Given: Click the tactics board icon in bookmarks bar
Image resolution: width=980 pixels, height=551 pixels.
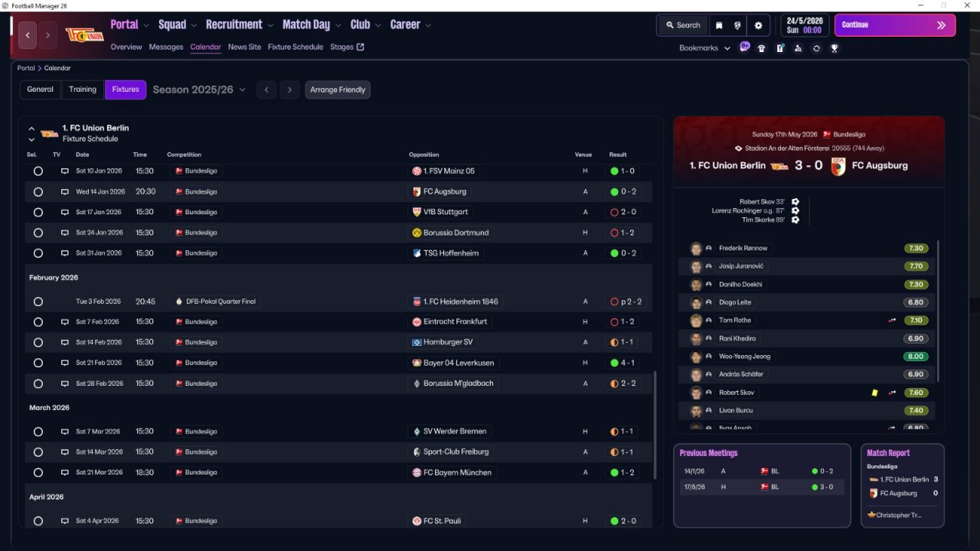Looking at the screenshot, I should pyautogui.click(x=779, y=48).
